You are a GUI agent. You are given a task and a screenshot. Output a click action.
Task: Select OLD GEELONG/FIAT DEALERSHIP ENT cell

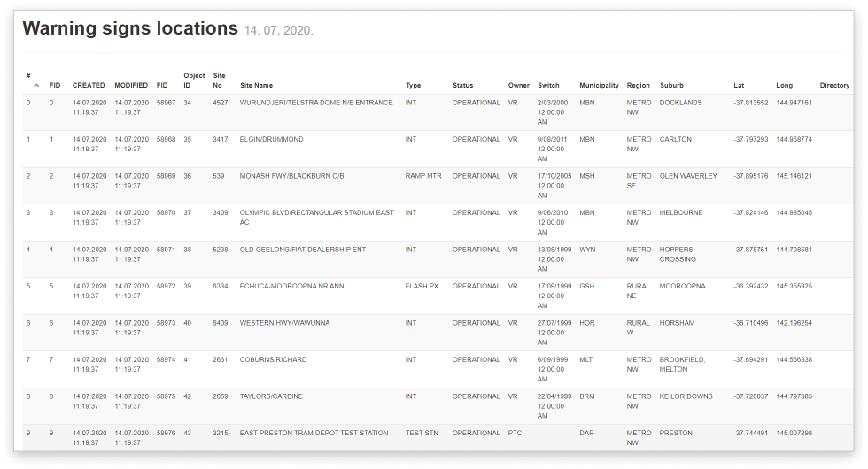pyautogui.click(x=303, y=250)
